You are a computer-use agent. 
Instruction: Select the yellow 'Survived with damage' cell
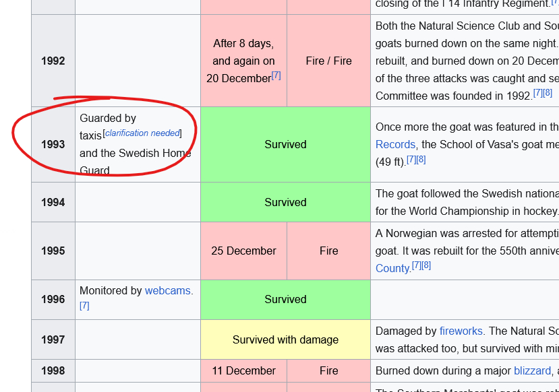285,339
